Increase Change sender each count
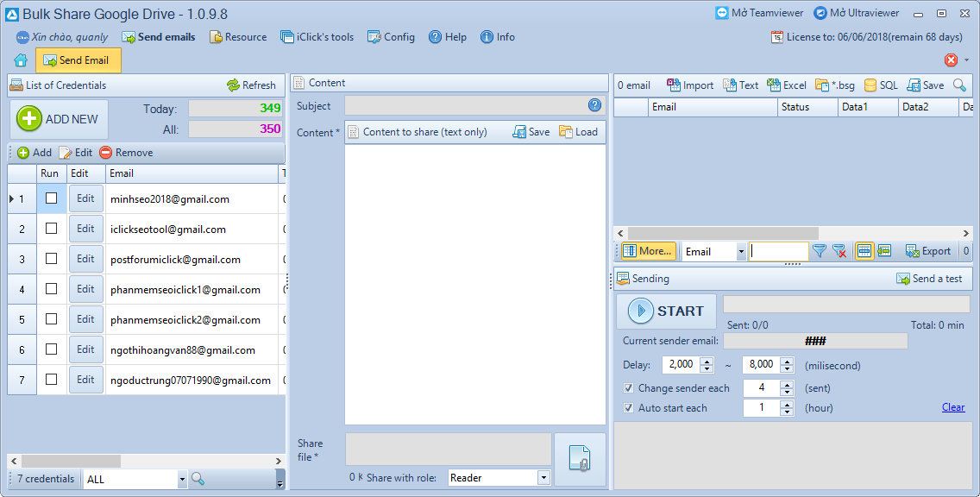This screenshot has width=980, height=497. coord(788,385)
